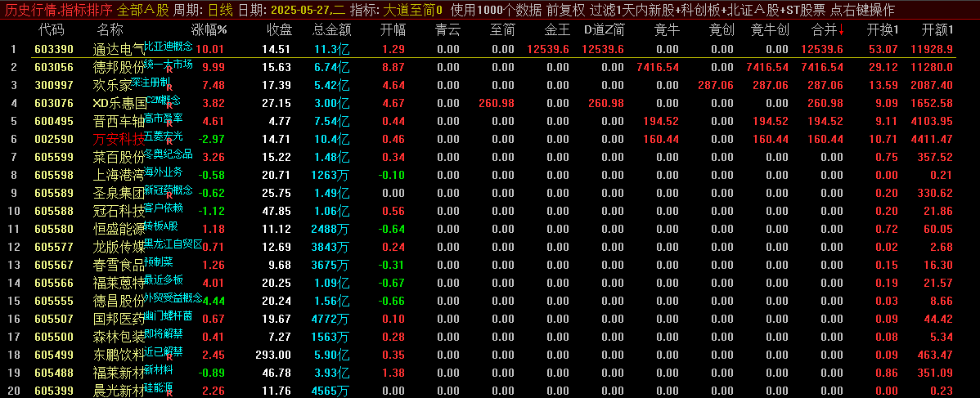Select stock name 通达电气
The height and width of the screenshot is (398, 980).
pos(118,49)
